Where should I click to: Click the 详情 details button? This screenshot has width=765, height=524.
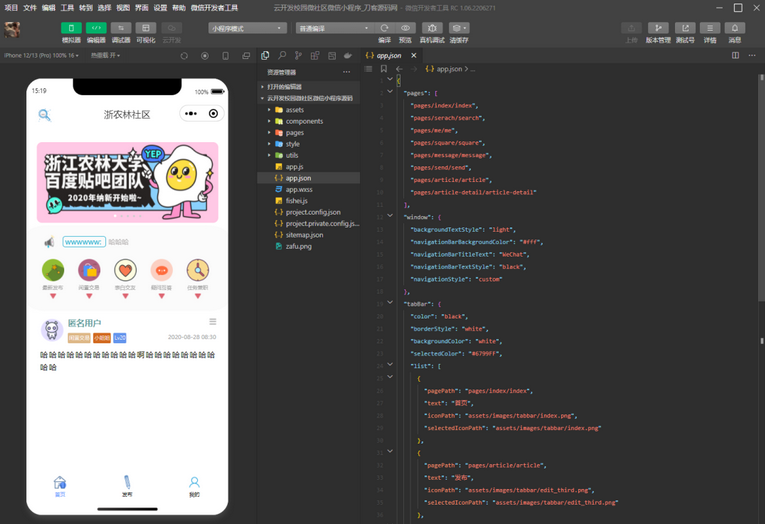pyautogui.click(x=710, y=29)
